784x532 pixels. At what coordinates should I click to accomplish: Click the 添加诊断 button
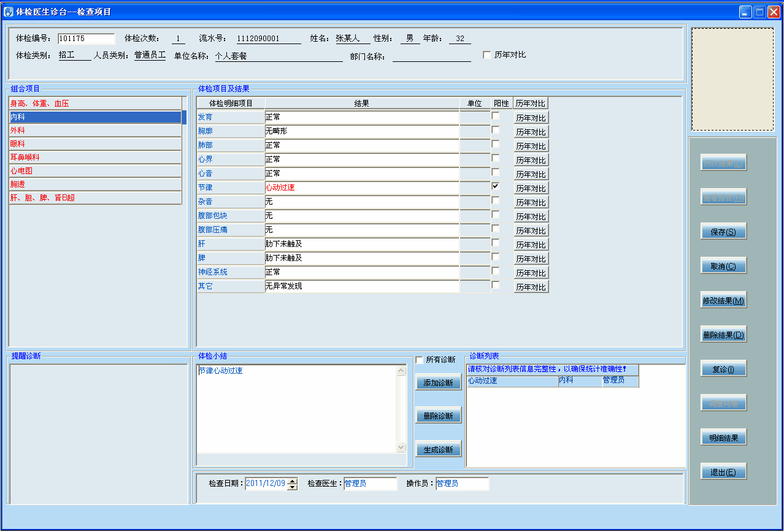point(438,382)
